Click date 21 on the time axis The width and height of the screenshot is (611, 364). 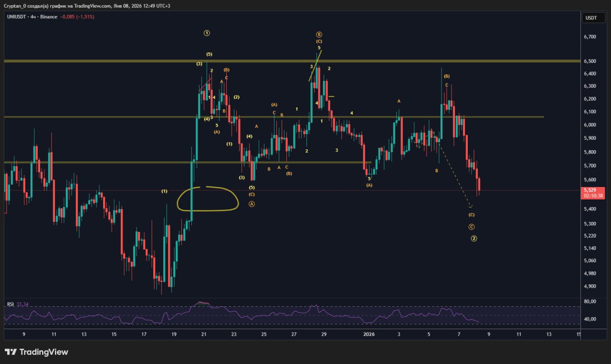click(x=204, y=334)
